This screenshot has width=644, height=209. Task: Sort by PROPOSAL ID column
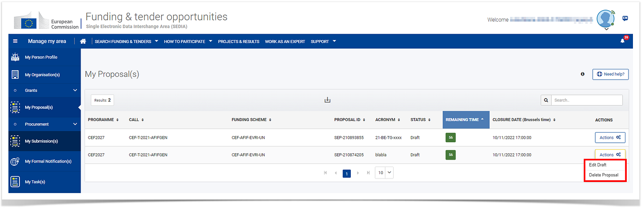[350, 120]
